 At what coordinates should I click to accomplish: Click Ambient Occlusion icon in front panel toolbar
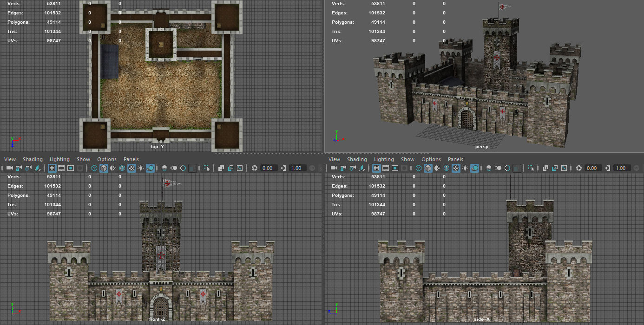click(x=164, y=168)
